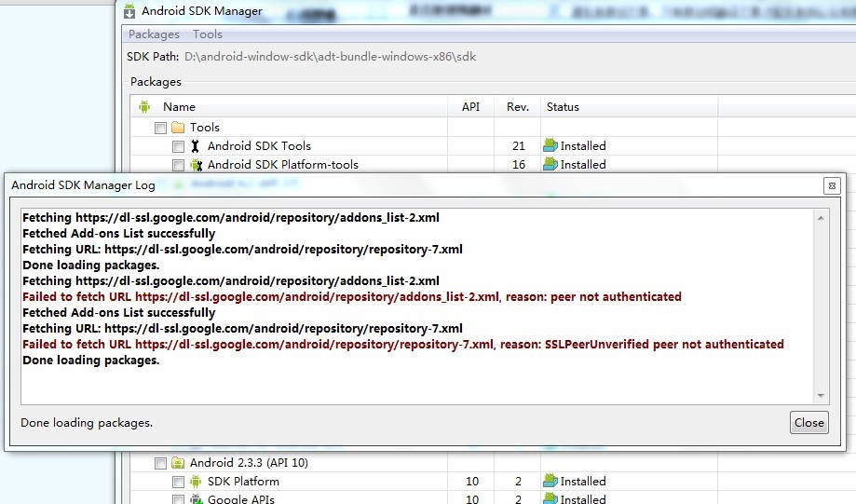Image resolution: width=856 pixels, height=504 pixels.
Task: Close the Android SDK Manager Log window
Action: [x=832, y=185]
